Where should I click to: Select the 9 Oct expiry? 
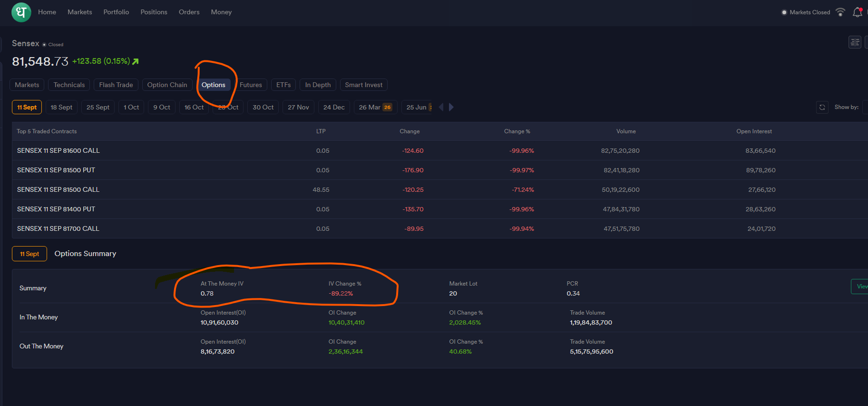(x=162, y=107)
